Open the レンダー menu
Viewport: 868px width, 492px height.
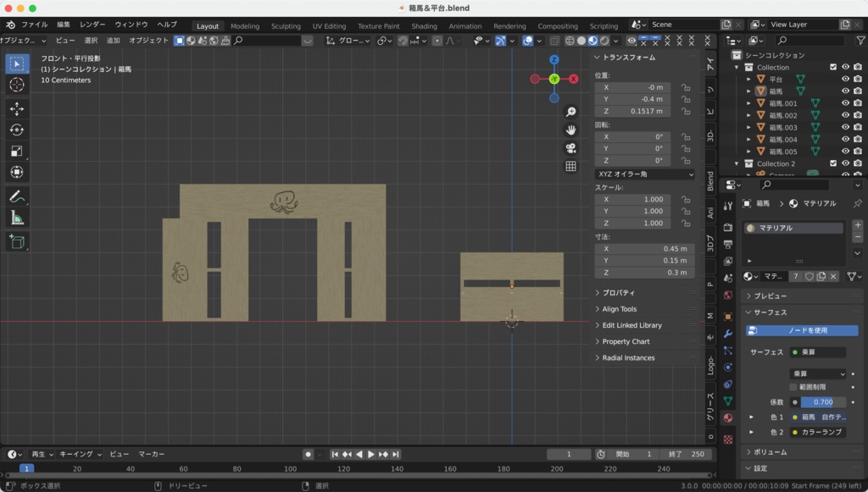pos(92,25)
